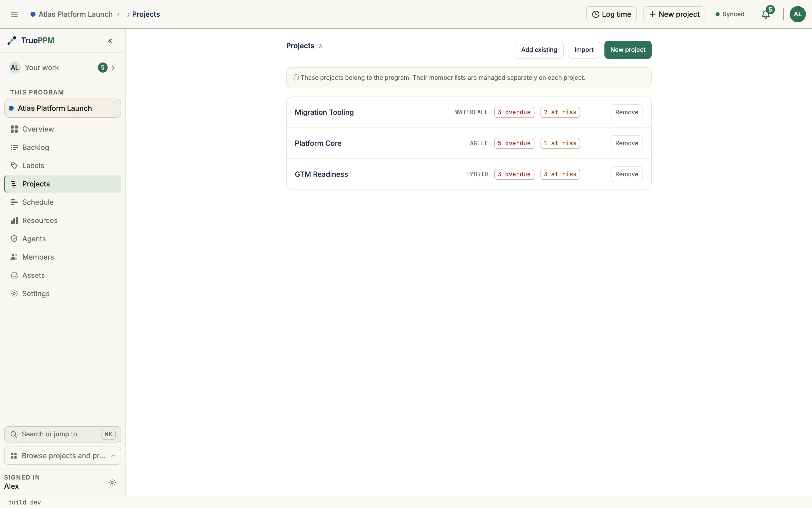Viewport: 812px width, 508px height.
Task: Open the AL user avatar menu
Action: 798,14
